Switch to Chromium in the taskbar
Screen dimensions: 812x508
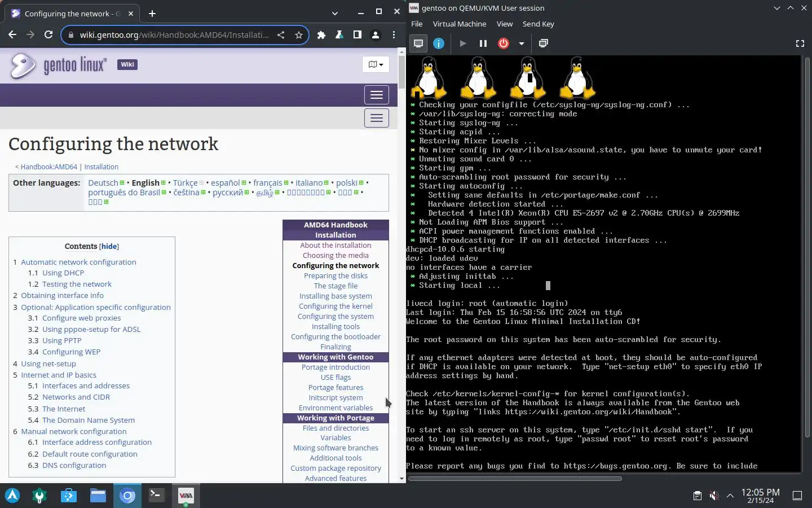(127, 496)
